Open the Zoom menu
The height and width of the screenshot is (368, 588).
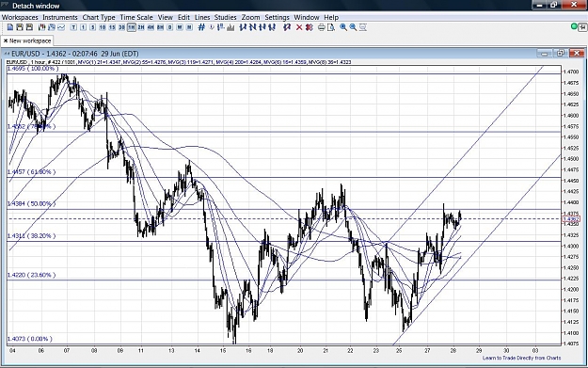click(x=250, y=17)
